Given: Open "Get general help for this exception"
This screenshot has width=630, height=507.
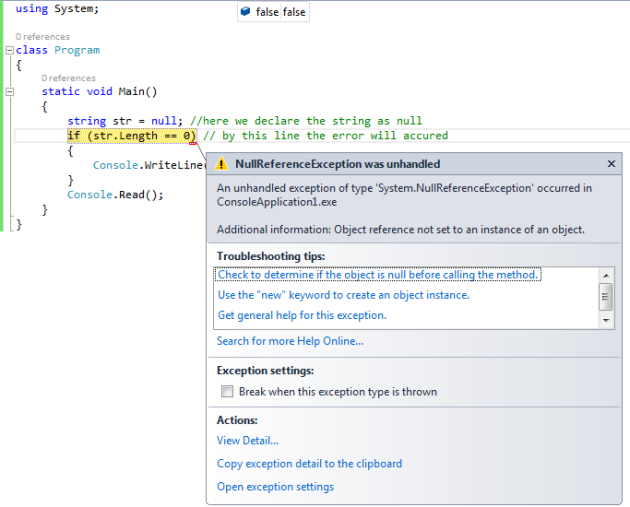Looking at the screenshot, I should click(302, 315).
